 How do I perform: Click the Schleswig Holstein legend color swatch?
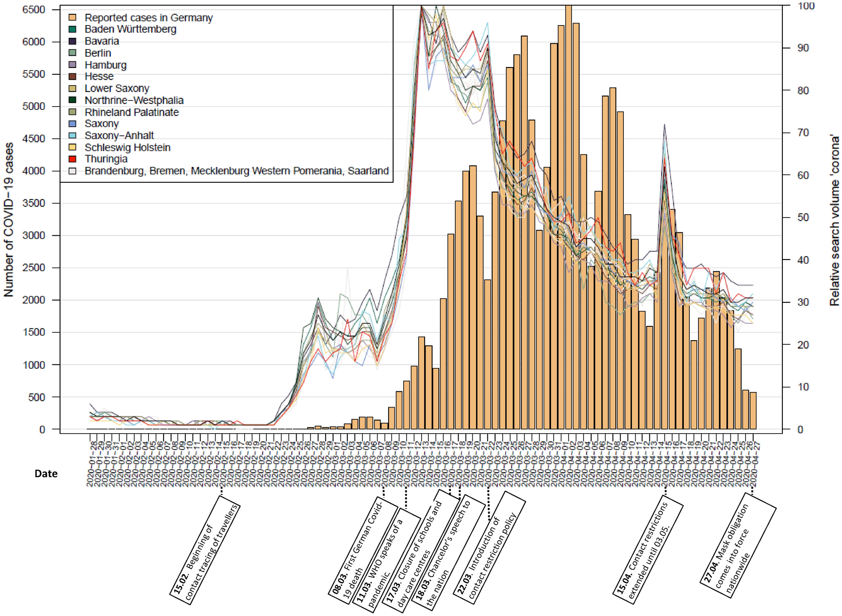[73, 147]
